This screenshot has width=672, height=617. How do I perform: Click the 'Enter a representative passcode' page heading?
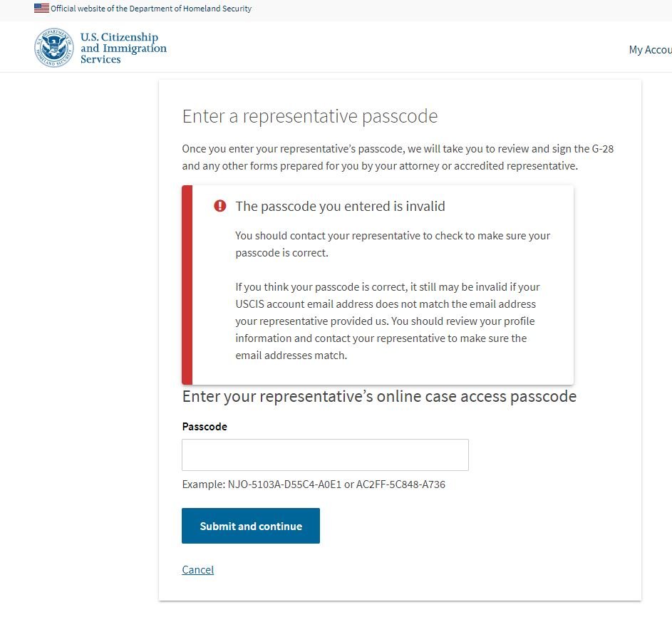coord(310,116)
